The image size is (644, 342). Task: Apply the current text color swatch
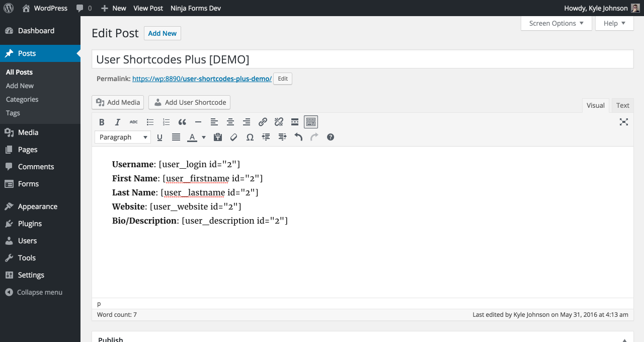(x=192, y=137)
